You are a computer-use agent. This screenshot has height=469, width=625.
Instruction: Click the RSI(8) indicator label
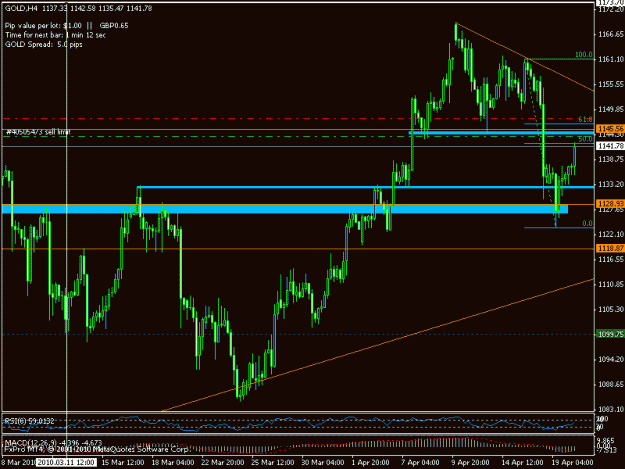[x=29, y=421]
